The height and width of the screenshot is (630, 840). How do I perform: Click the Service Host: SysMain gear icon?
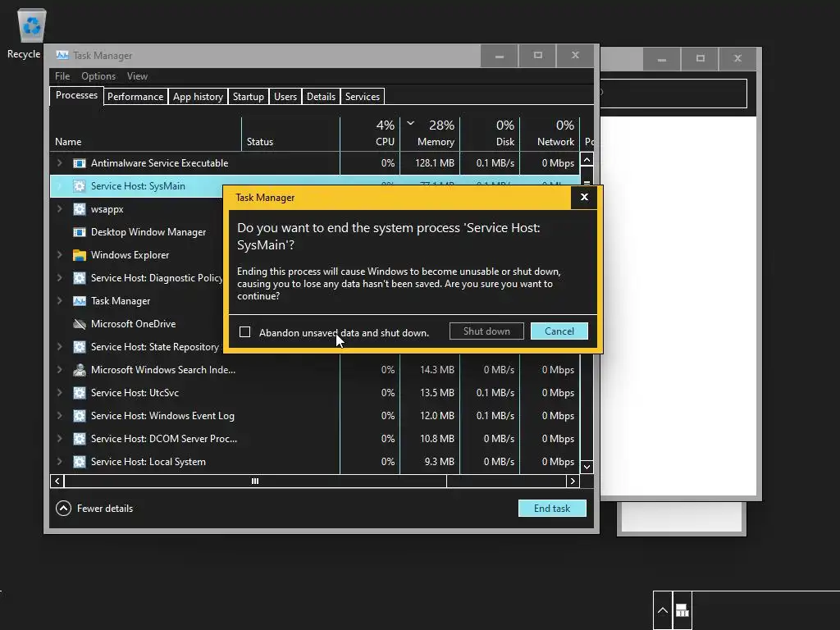[x=80, y=186]
